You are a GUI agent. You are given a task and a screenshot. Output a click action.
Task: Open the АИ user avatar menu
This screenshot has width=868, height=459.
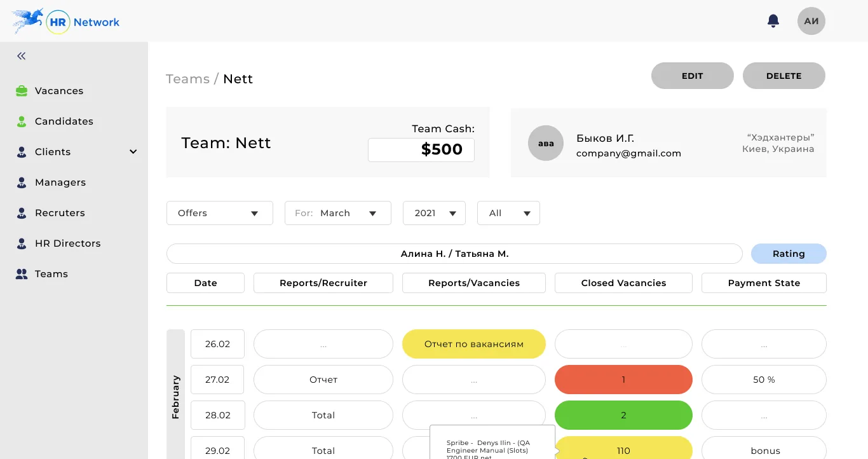tap(811, 21)
